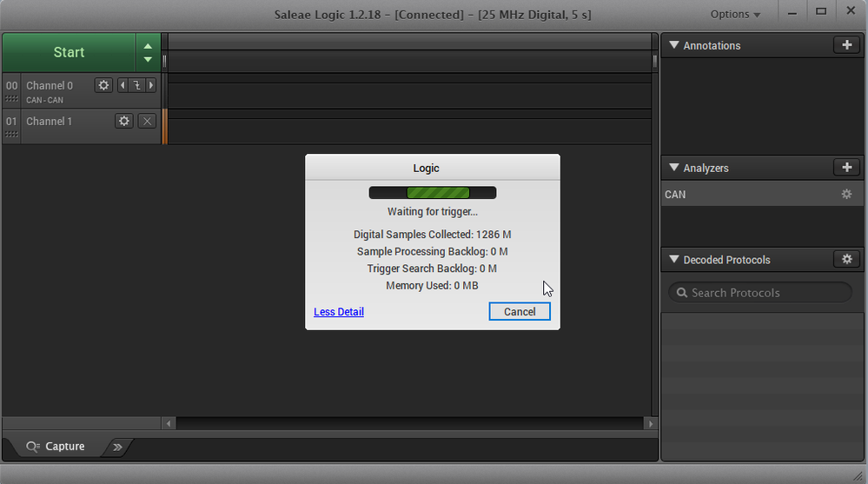Viewport: 868px width, 484px height.
Task: Select the Channel 0 label
Action: (x=50, y=86)
